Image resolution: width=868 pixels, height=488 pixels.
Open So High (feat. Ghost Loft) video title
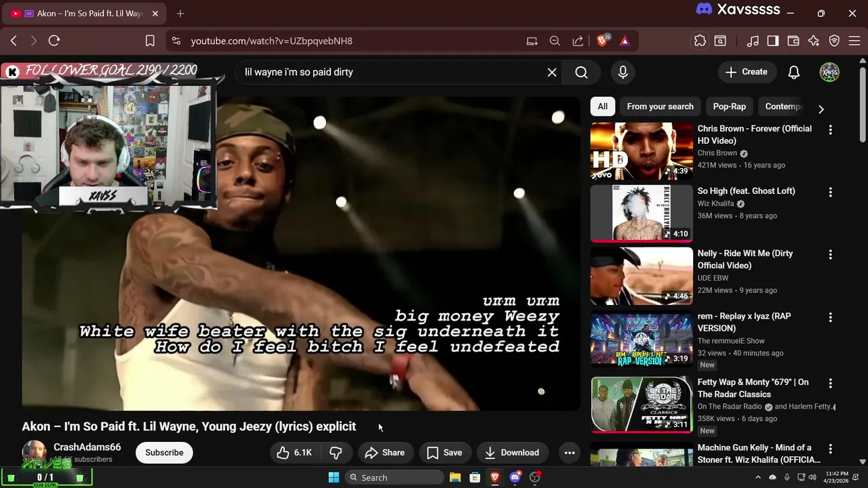point(746,190)
